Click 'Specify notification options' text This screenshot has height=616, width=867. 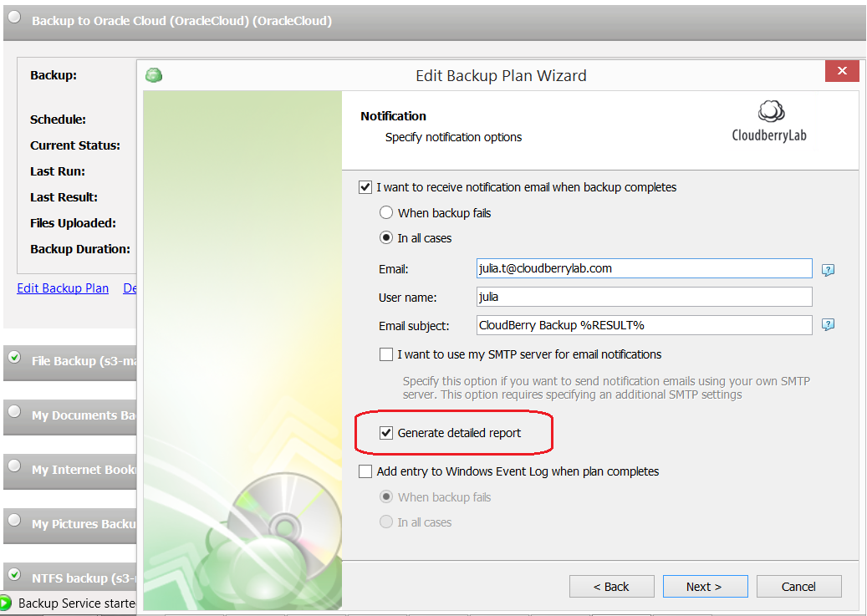453,137
